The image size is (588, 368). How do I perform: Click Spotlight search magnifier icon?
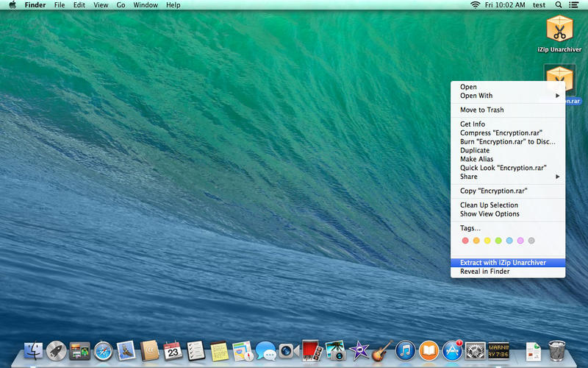point(559,5)
